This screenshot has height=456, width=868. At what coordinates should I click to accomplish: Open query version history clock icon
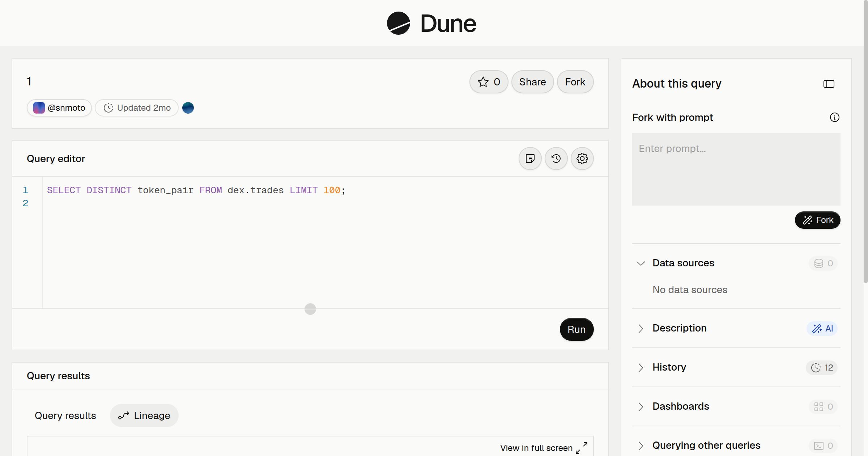(556, 159)
